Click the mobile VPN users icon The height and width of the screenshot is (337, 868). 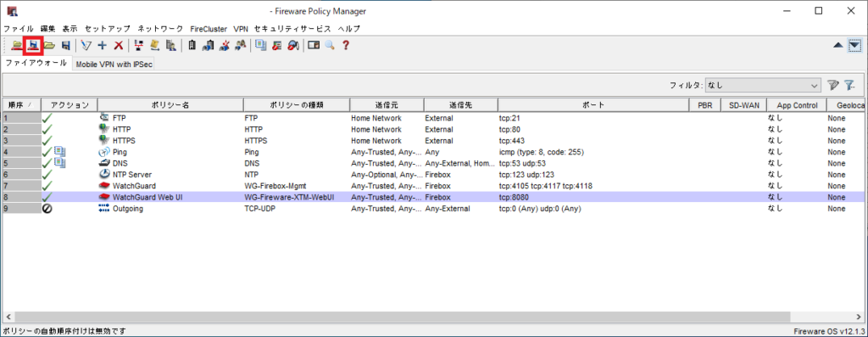coord(240,46)
